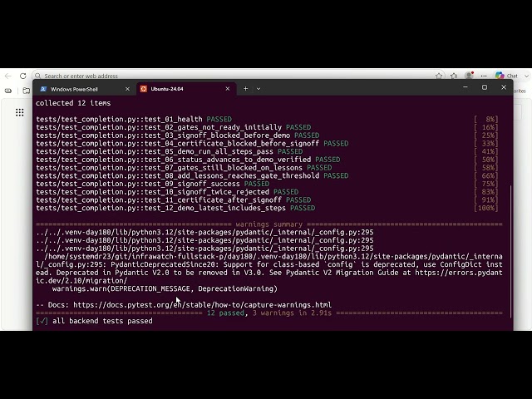
Task: Click the test_12_demo_latest_includes_steps line
Action: coord(175,208)
